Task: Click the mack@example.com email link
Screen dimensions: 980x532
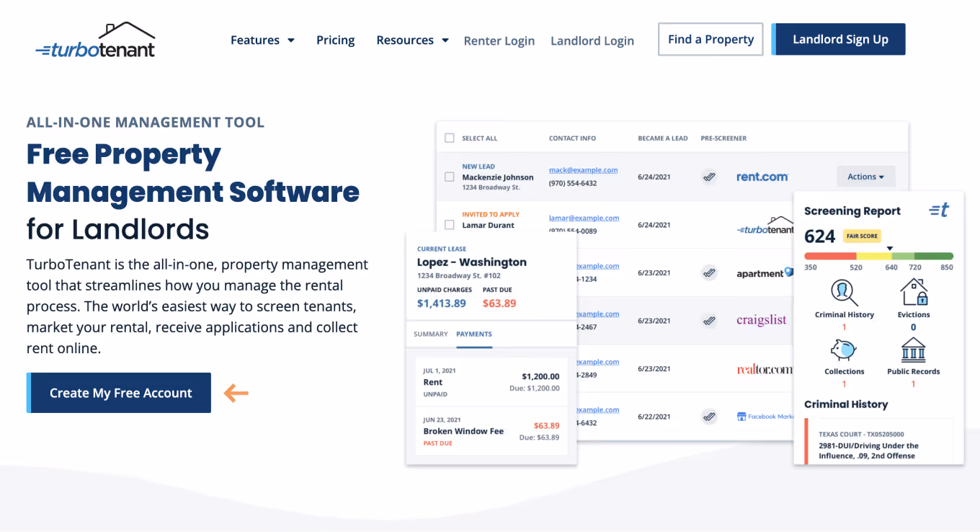Action: tap(583, 170)
